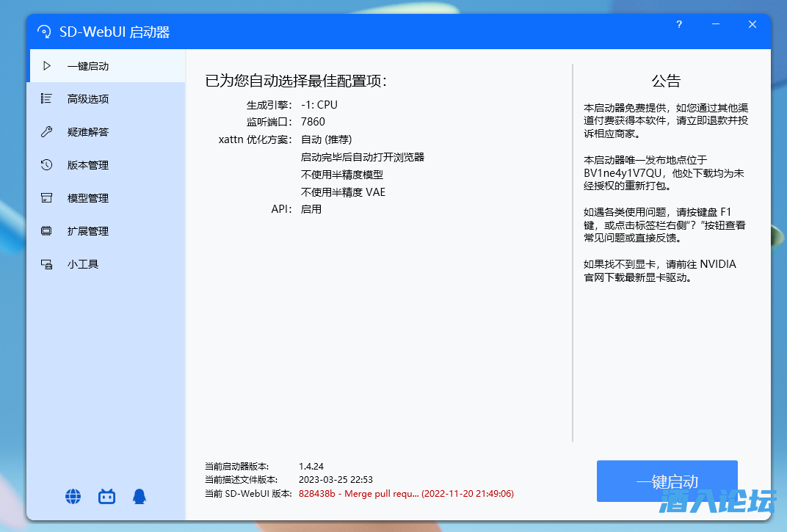Click the red SD-WebUI version text
The image size is (787, 532).
(x=406, y=494)
